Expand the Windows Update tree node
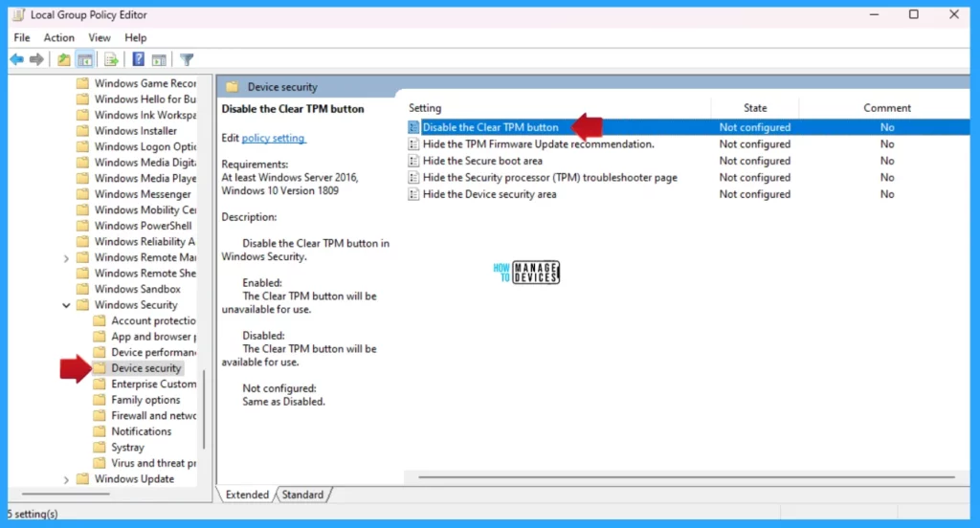This screenshot has width=980, height=528. (66, 479)
